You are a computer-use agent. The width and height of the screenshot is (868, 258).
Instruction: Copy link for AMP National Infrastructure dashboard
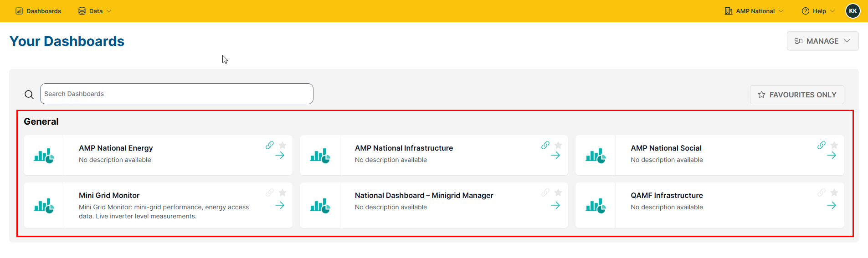(545, 145)
